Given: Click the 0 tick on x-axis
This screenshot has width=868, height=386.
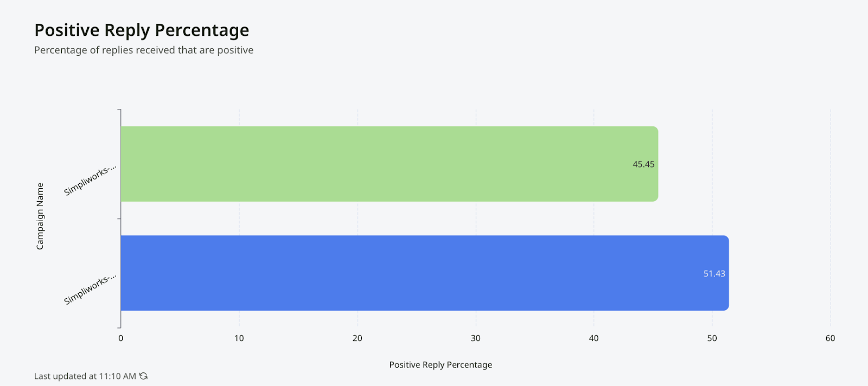Looking at the screenshot, I should (120, 338).
